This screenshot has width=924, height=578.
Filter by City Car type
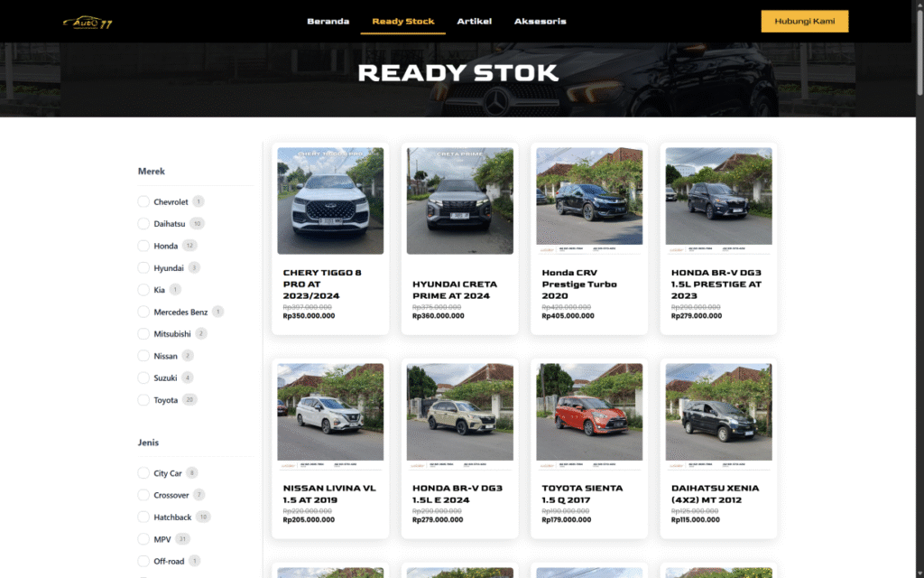click(143, 473)
